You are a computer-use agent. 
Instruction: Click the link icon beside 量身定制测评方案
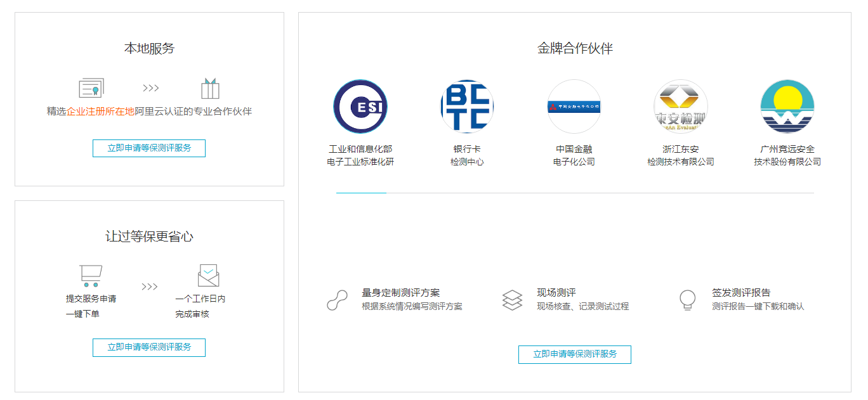point(337,299)
